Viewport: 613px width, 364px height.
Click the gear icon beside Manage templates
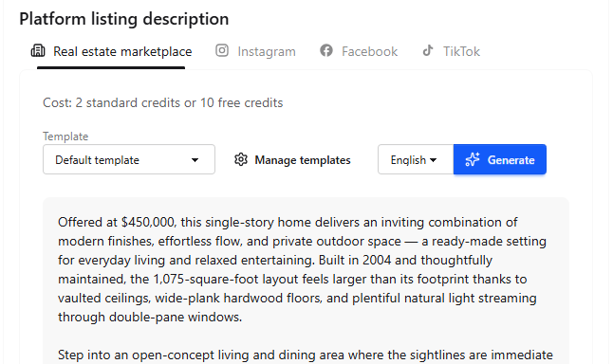(x=241, y=159)
